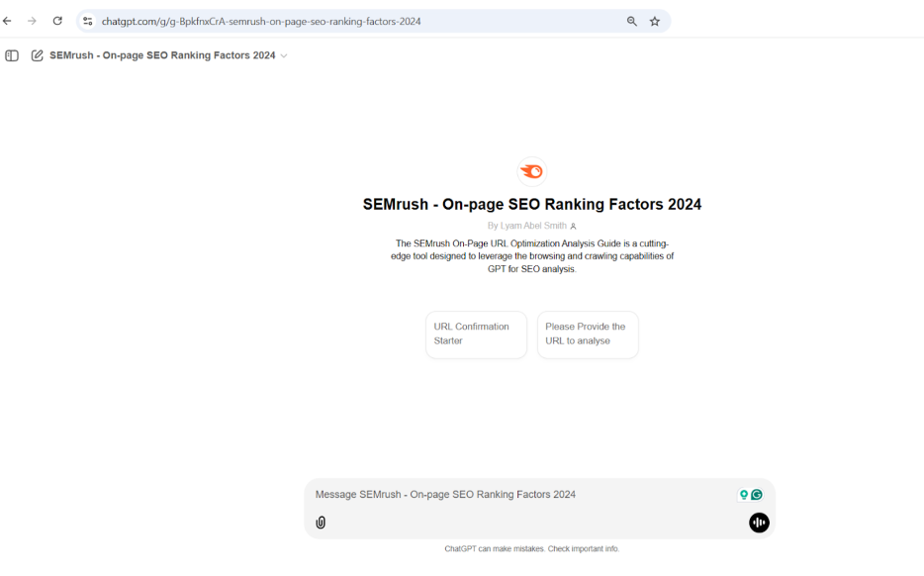Toggle the ChatGPT sidebar panel icon
The height and width of the screenshot is (576, 924).
point(12,55)
